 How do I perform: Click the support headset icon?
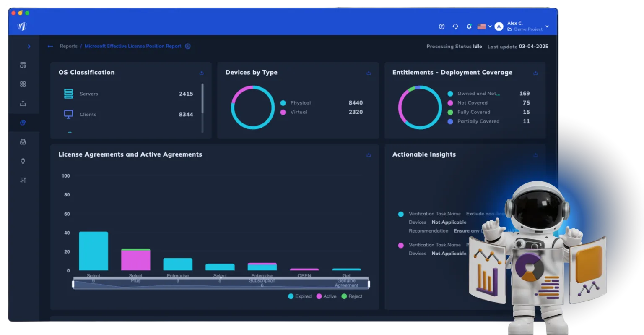[x=455, y=26]
